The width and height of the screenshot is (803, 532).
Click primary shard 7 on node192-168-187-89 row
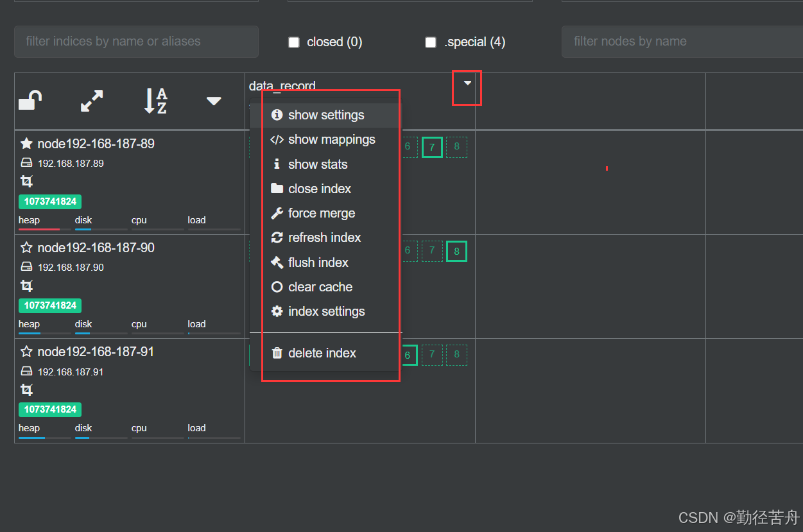pyautogui.click(x=432, y=148)
